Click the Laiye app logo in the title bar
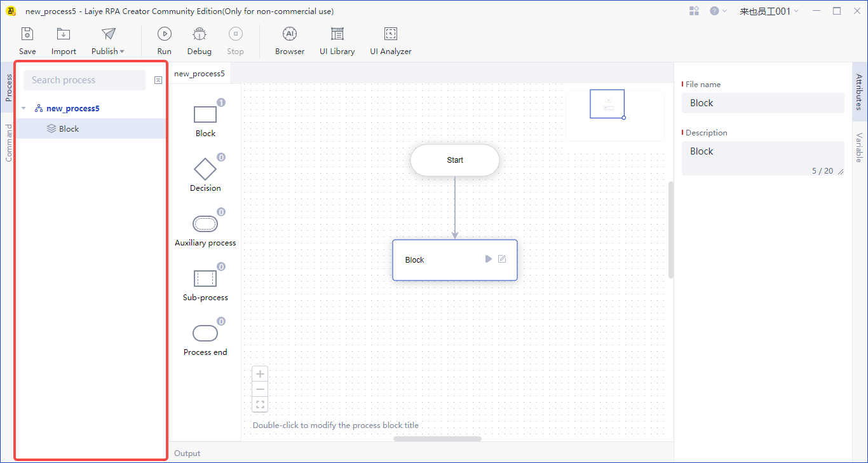Screen dimensions: 868x463 (11, 11)
